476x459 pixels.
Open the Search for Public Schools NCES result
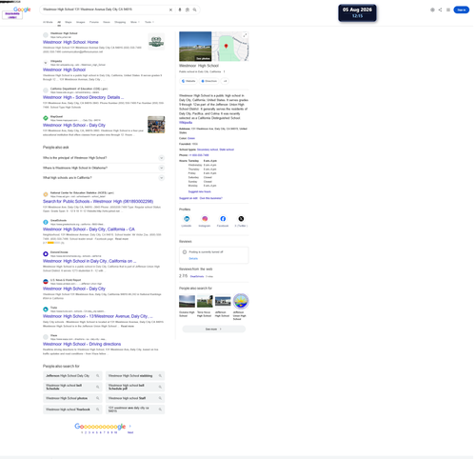(x=98, y=202)
